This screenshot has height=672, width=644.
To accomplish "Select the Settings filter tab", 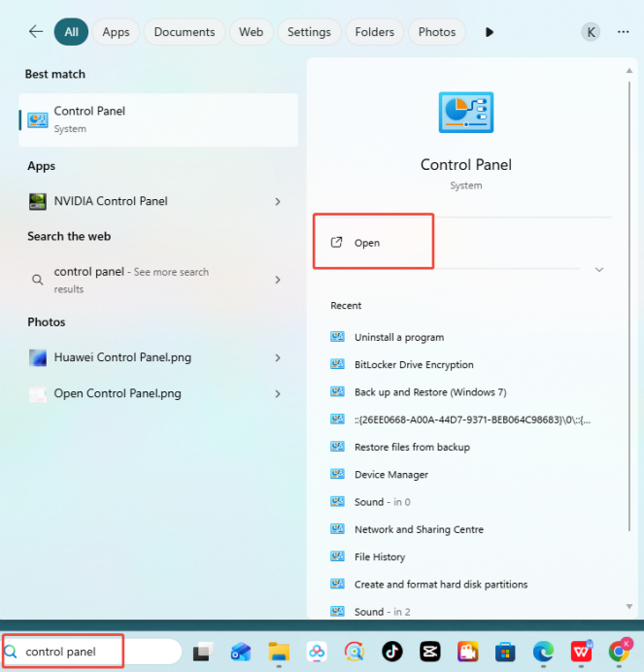I will [x=309, y=32].
